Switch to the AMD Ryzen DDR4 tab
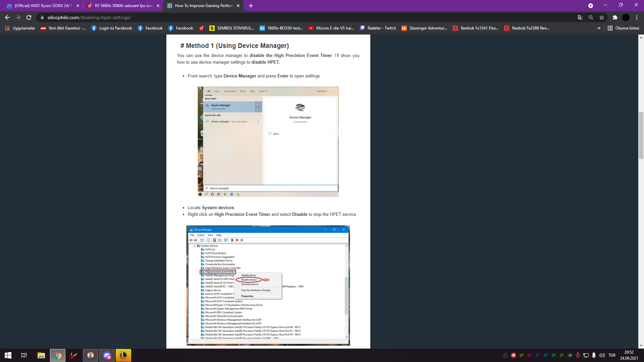The width and height of the screenshot is (644, 362). 43,6
